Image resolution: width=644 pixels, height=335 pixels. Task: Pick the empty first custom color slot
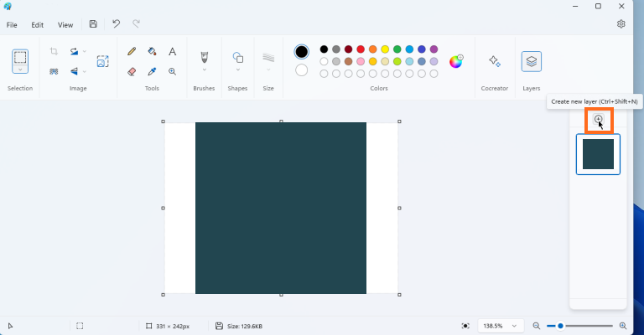coord(324,74)
